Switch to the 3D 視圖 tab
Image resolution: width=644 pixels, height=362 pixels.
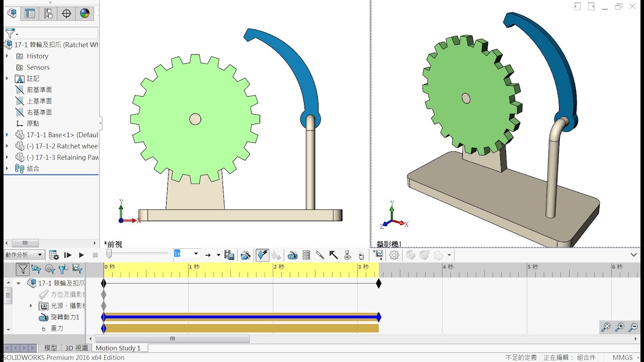coord(76,348)
